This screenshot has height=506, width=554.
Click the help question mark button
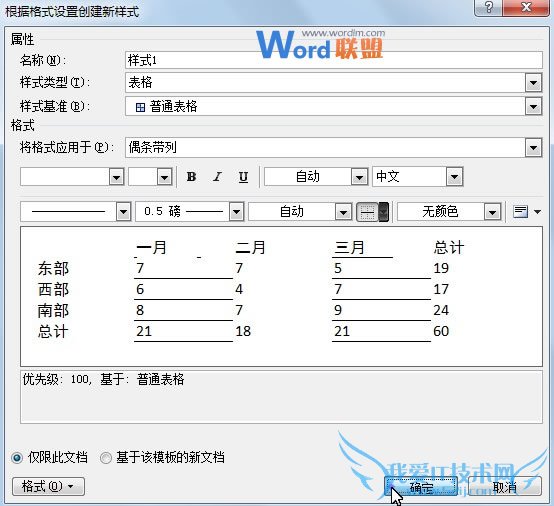[x=489, y=7]
